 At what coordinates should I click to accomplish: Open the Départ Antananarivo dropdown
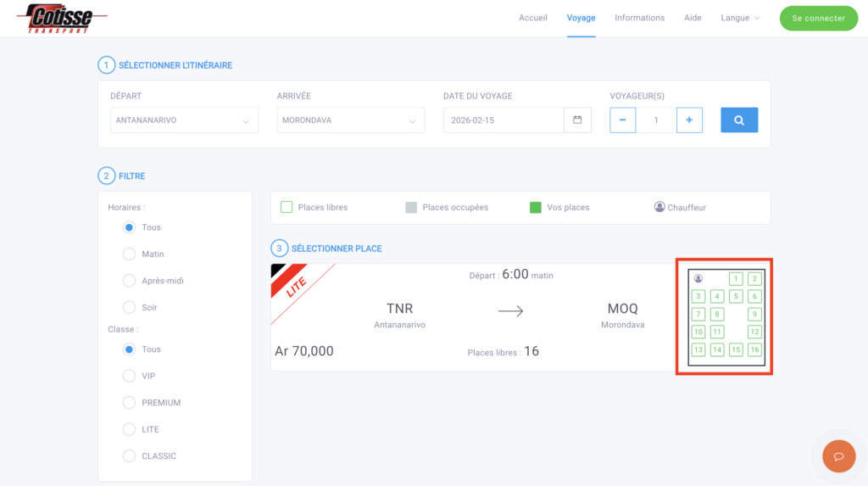pyautogui.click(x=183, y=120)
